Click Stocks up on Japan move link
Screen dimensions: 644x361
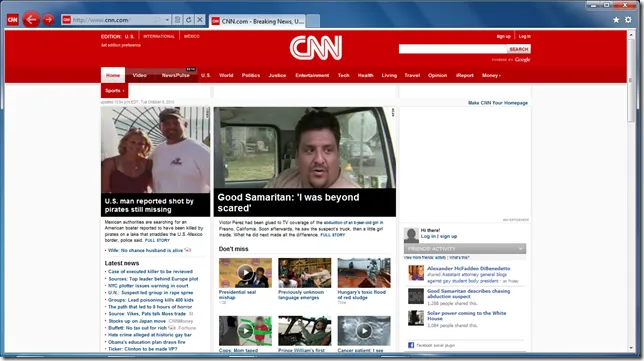(x=137, y=321)
